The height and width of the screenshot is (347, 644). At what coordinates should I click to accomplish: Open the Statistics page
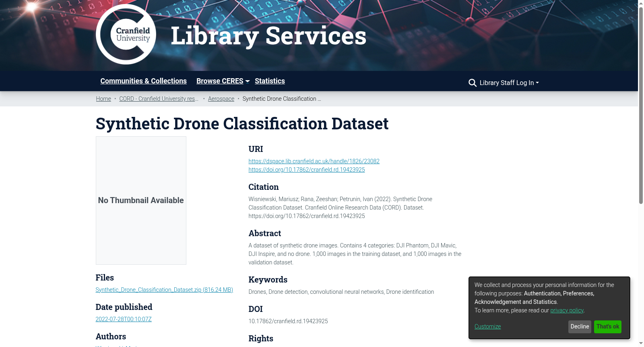pyautogui.click(x=270, y=81)
